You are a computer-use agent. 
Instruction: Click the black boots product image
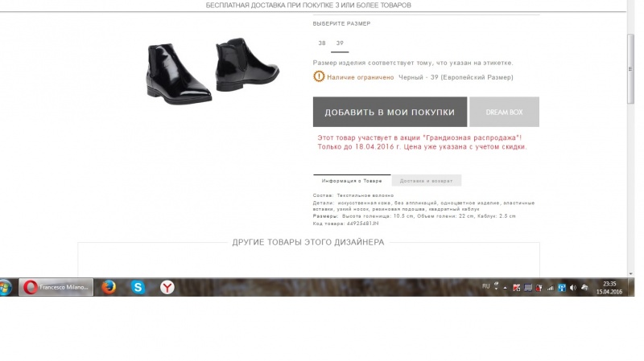click(x=213, y=71)
